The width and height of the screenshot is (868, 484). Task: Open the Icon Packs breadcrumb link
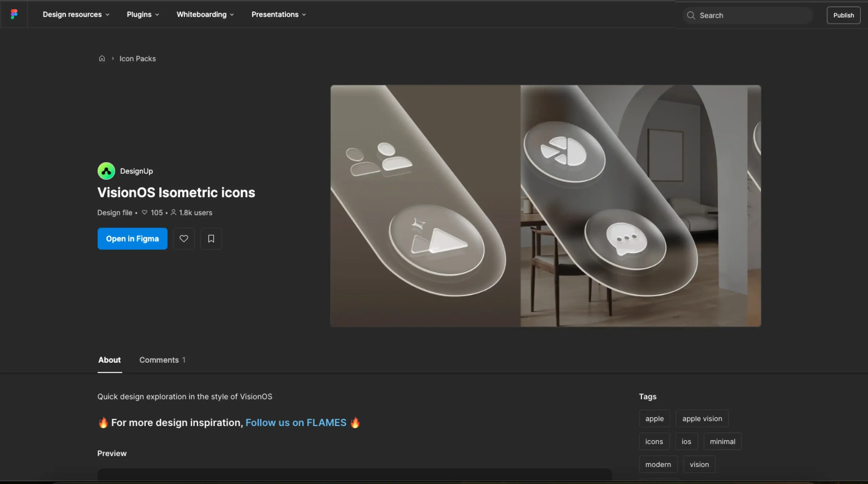click(x=137, y=58)
